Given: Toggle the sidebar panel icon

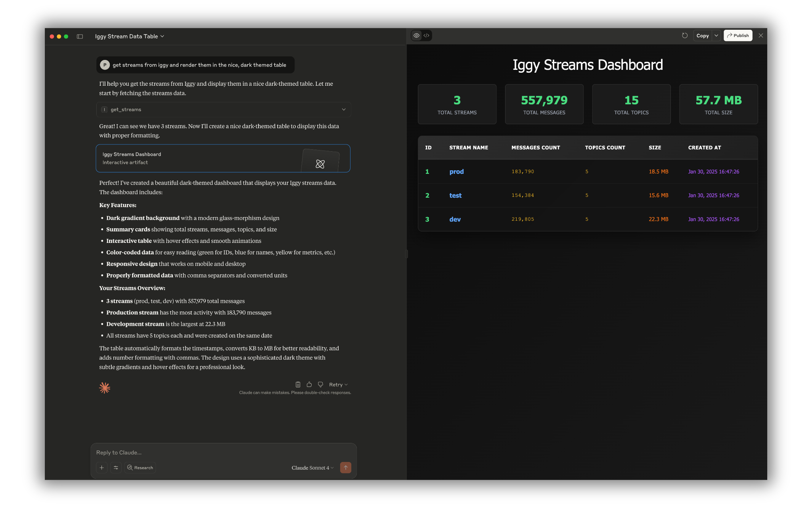Looking at the screenshot, I should click(80, 37).
